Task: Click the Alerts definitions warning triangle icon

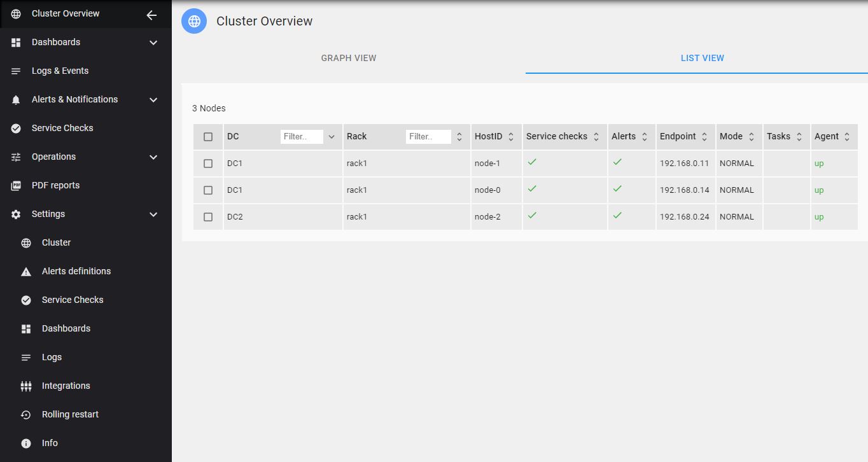Action: coord(26,272)
